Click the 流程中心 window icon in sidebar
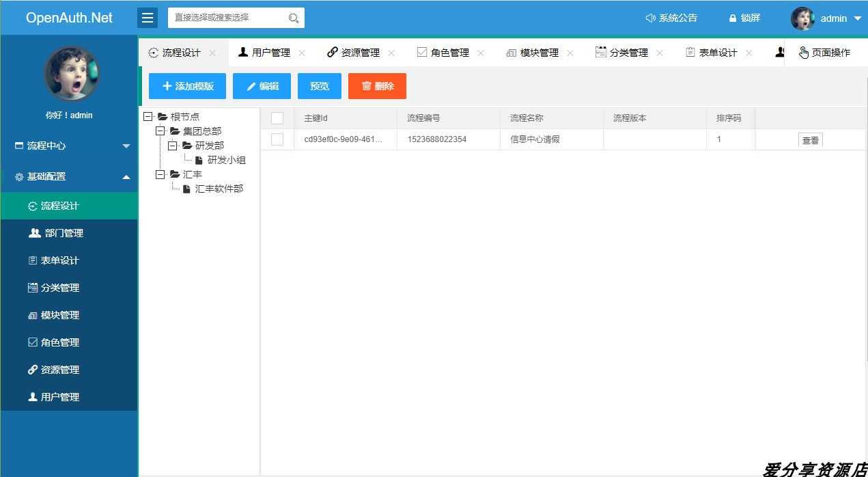The image size is (868, 477). pyautogui.click(x=19, y=146)
